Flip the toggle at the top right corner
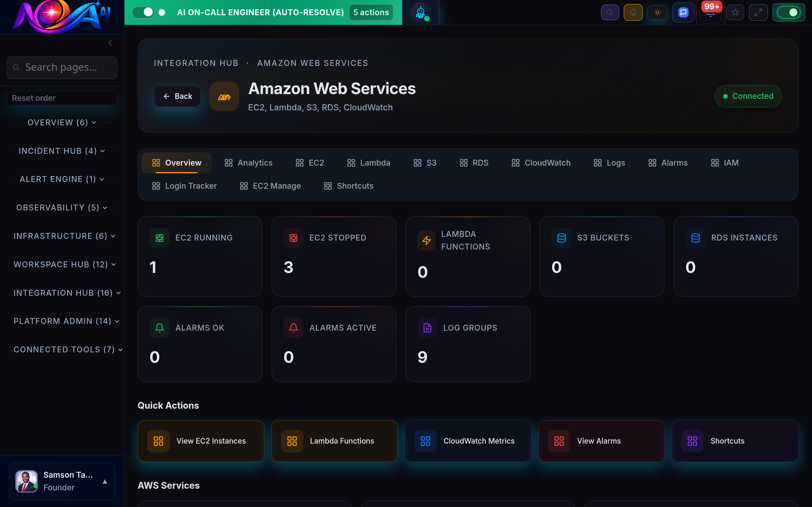The width and height of the screenshot is (812, 507). 789,12
